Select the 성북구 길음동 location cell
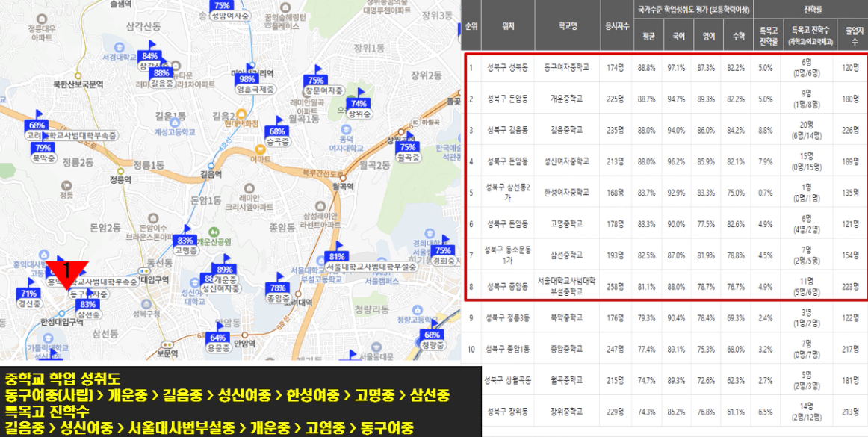The image size is (868, 437). pos(508,130)
